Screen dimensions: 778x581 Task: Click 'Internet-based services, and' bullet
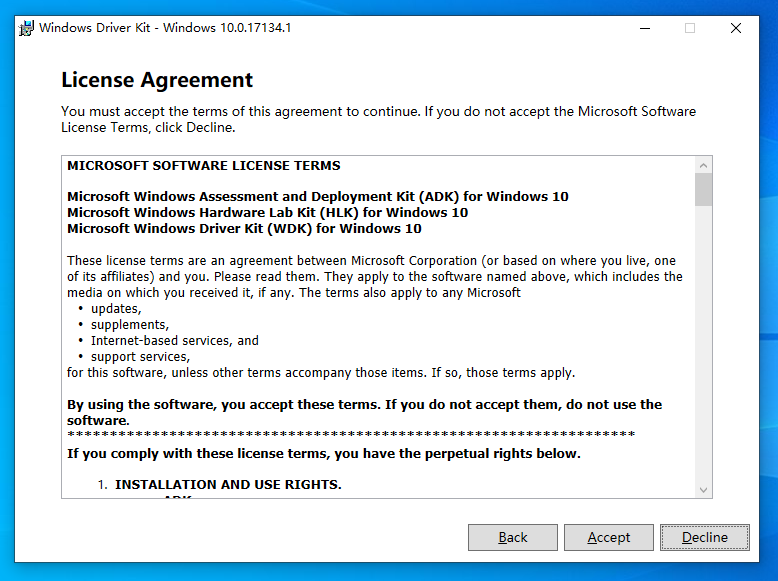point(175,340)
